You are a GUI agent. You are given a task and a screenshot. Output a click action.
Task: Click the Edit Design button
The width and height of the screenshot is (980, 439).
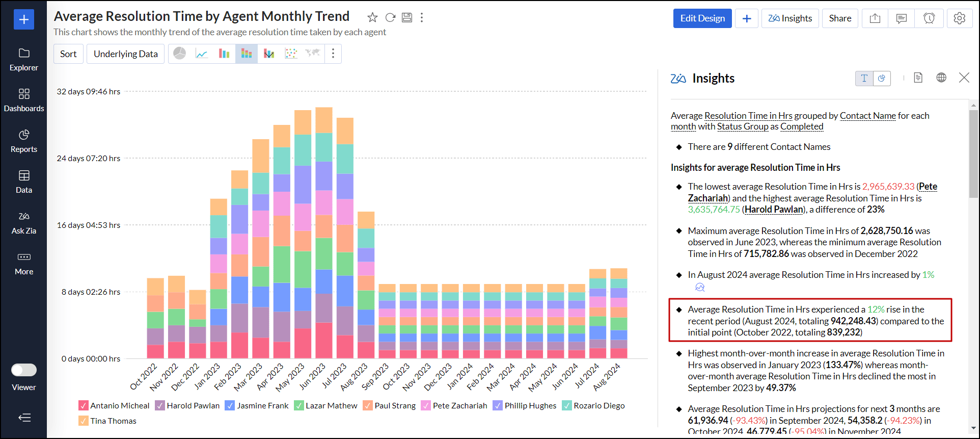(702, 18)
